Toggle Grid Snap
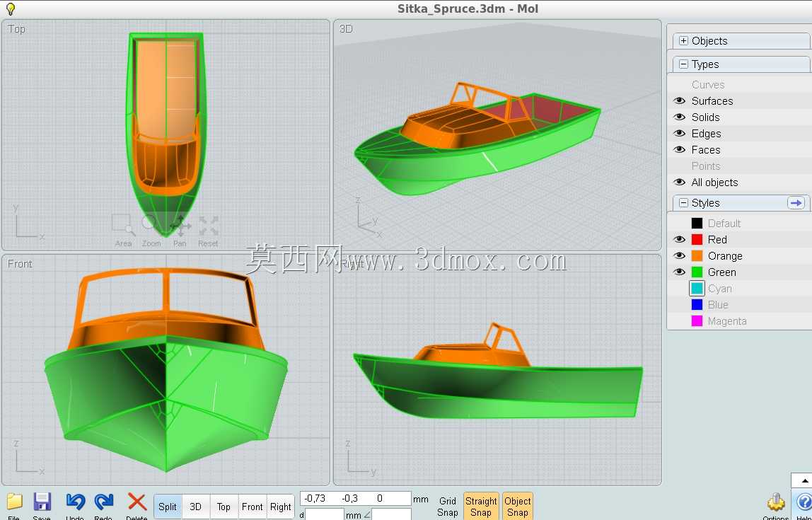 click(448, 507)
